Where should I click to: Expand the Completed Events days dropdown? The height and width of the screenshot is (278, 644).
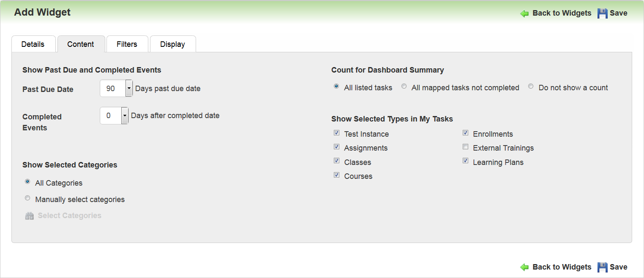coord(125,116)
